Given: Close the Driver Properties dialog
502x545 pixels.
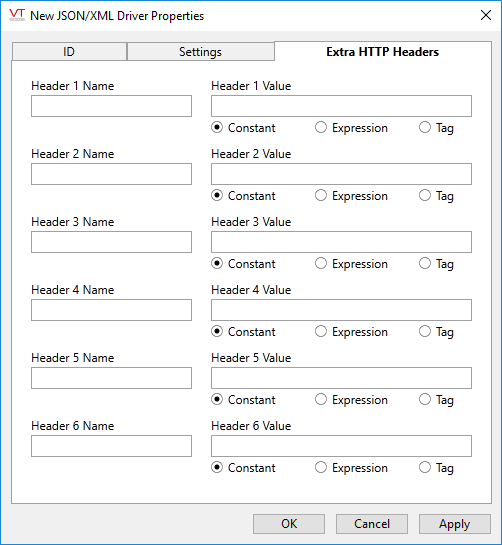Looking at the screenshot, I should click(486, 15).
